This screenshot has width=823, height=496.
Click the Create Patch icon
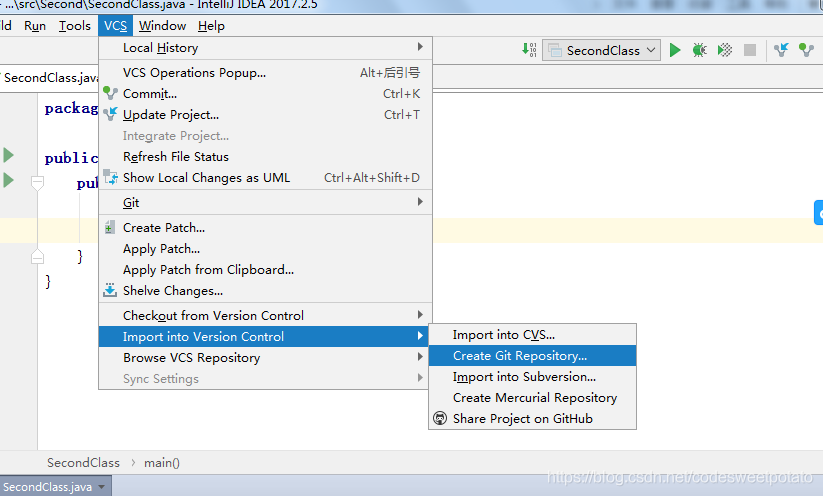tap(110, 228)
